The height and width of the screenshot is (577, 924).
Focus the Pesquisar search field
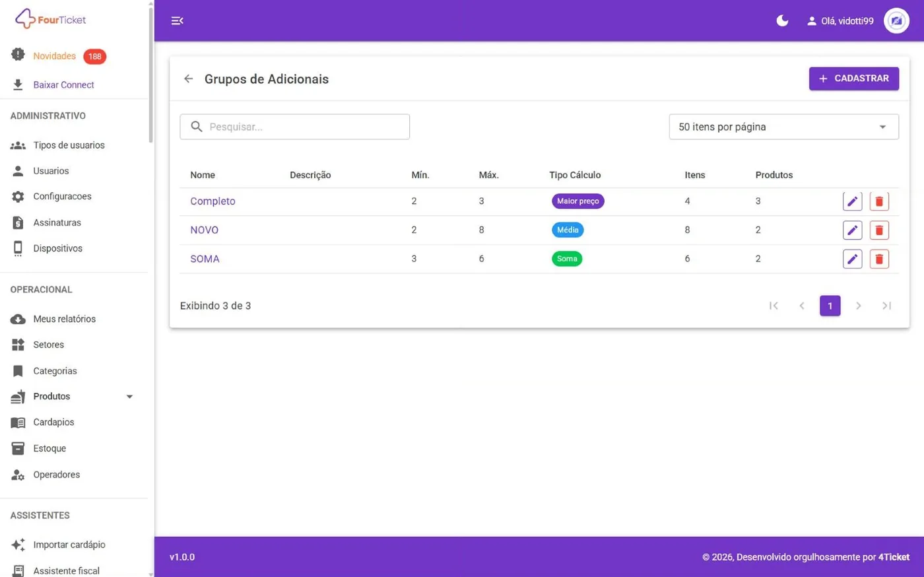click(294, 127)
